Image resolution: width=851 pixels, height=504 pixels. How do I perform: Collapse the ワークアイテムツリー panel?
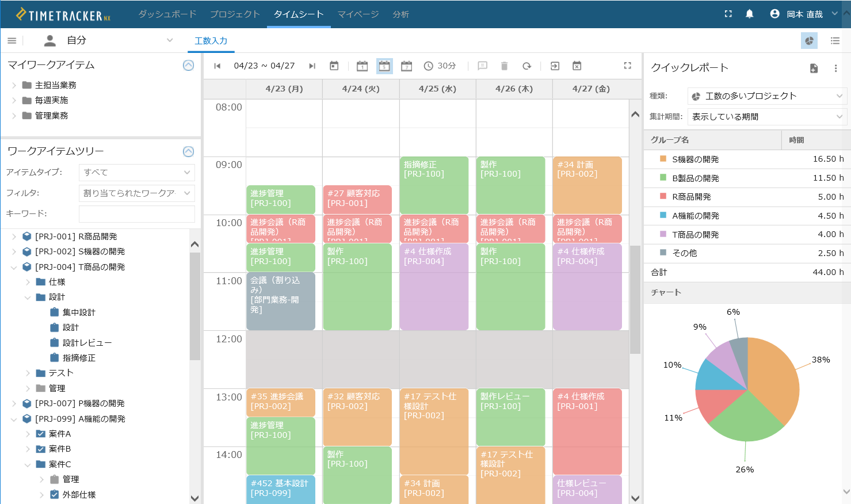(188, 151)
